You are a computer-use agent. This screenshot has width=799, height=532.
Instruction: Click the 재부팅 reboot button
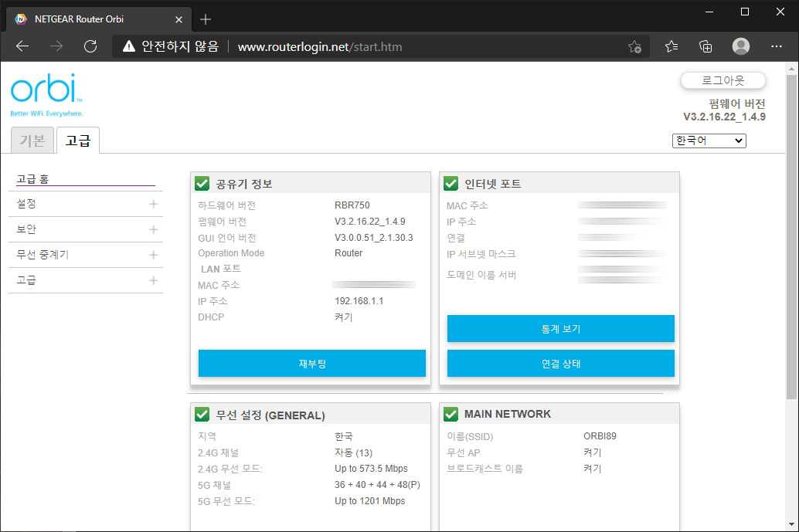[312, 364]
